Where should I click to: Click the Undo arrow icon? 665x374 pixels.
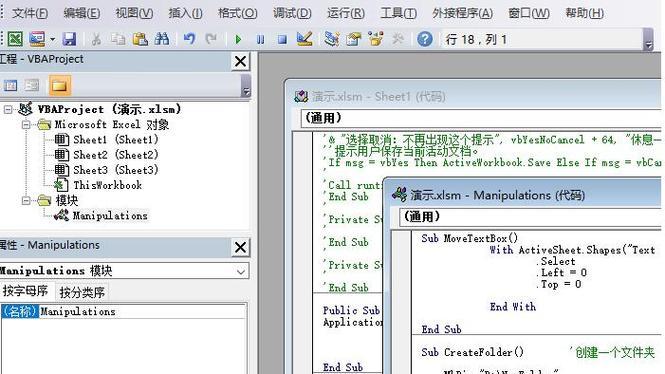pyautogui.click(x=190, y=39)
